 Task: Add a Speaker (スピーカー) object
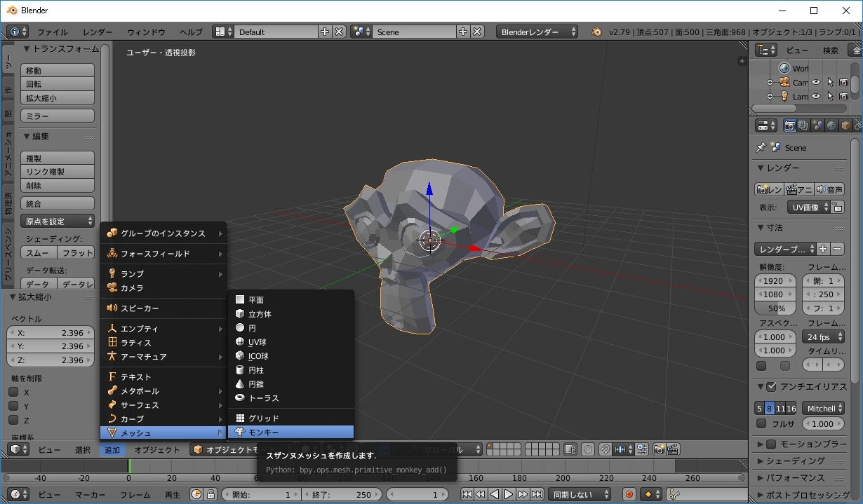coord(163,308)
